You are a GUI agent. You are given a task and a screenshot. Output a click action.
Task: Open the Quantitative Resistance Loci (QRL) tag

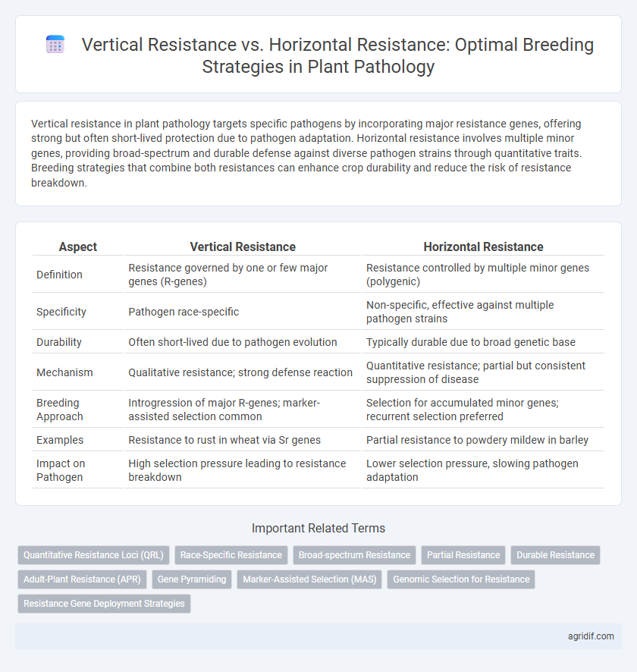[93, 555]
